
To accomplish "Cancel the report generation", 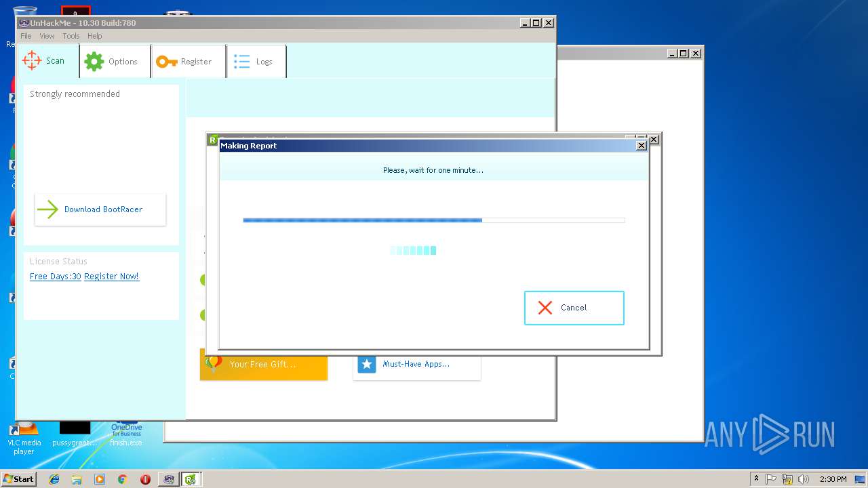I will (x=574, y=308).
